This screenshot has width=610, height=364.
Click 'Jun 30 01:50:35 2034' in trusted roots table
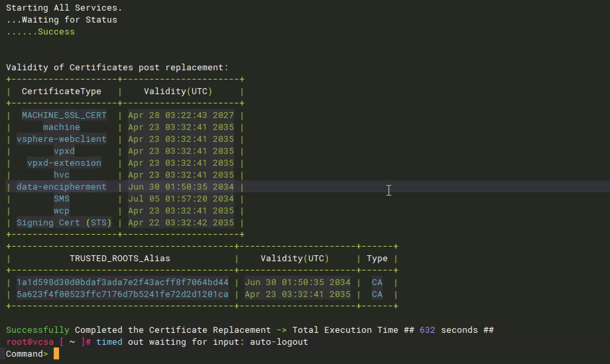298,282
